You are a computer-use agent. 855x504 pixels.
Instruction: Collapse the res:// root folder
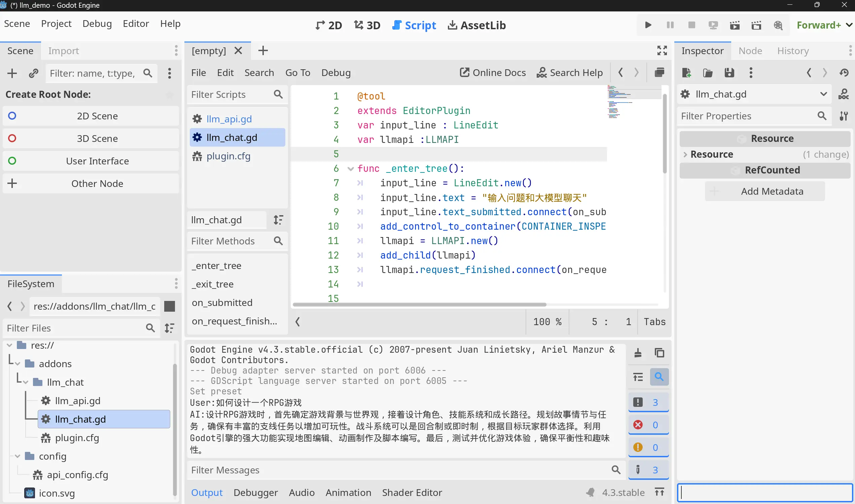tap(9, 345)
